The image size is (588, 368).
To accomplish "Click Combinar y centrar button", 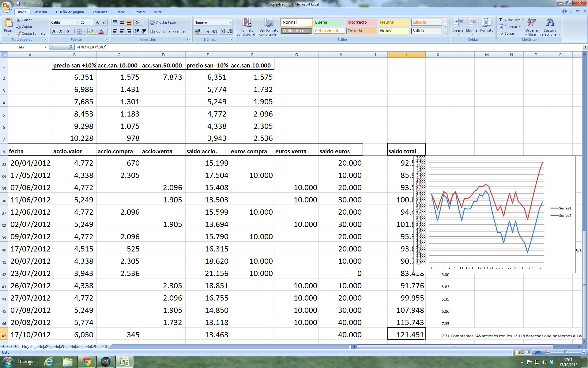I will point(168,31).
